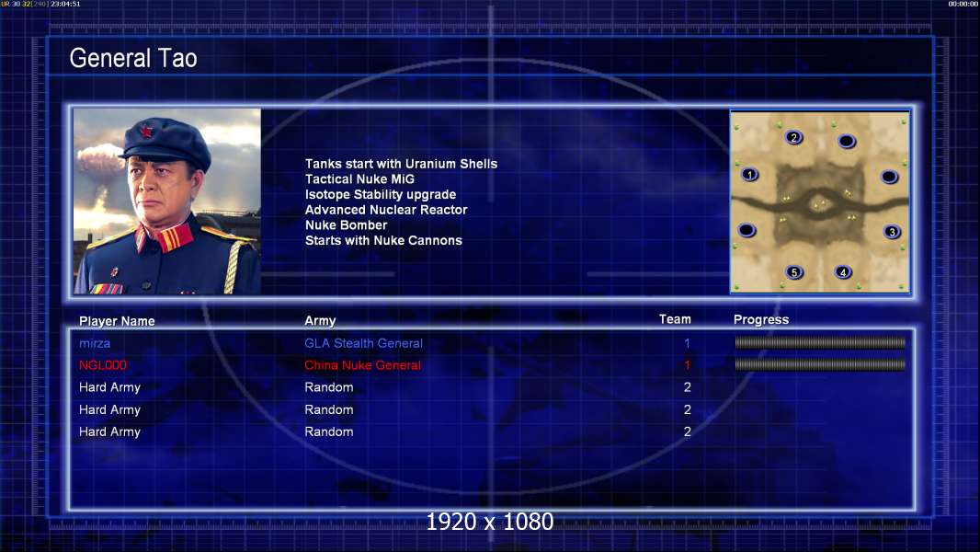Click the 'Isotope Stability upgrade' line
The height and width of the screenshot is (552, 980).
click(381, 194)
